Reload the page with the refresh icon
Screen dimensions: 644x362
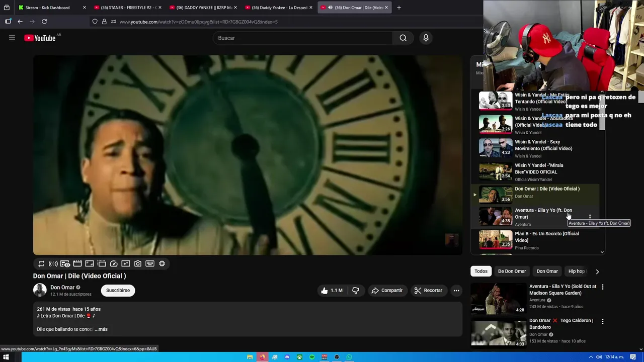tap(44, 22)
